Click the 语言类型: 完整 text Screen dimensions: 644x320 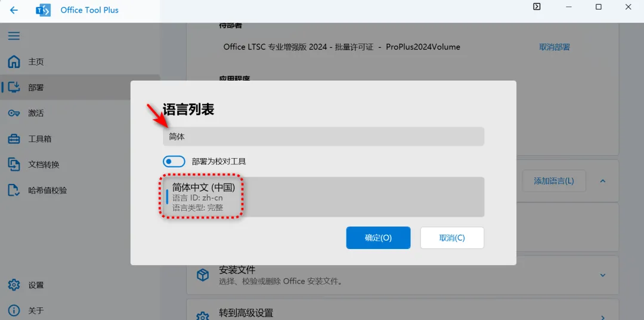tap(197, 208)
